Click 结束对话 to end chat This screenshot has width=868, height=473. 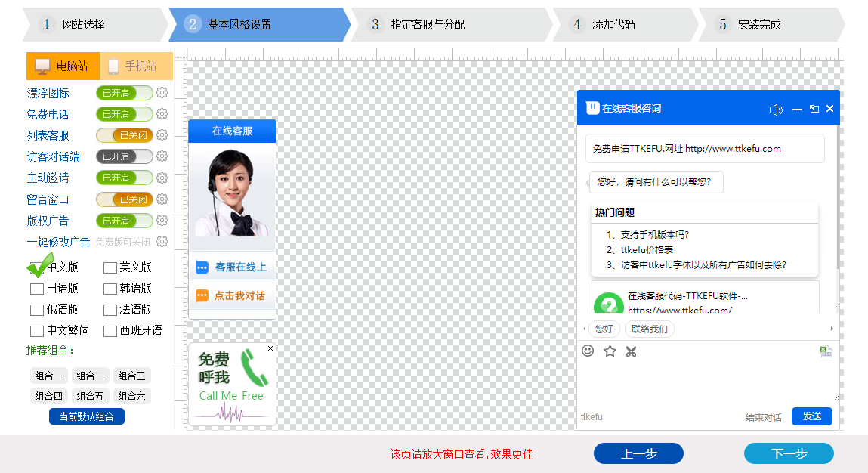764,417
